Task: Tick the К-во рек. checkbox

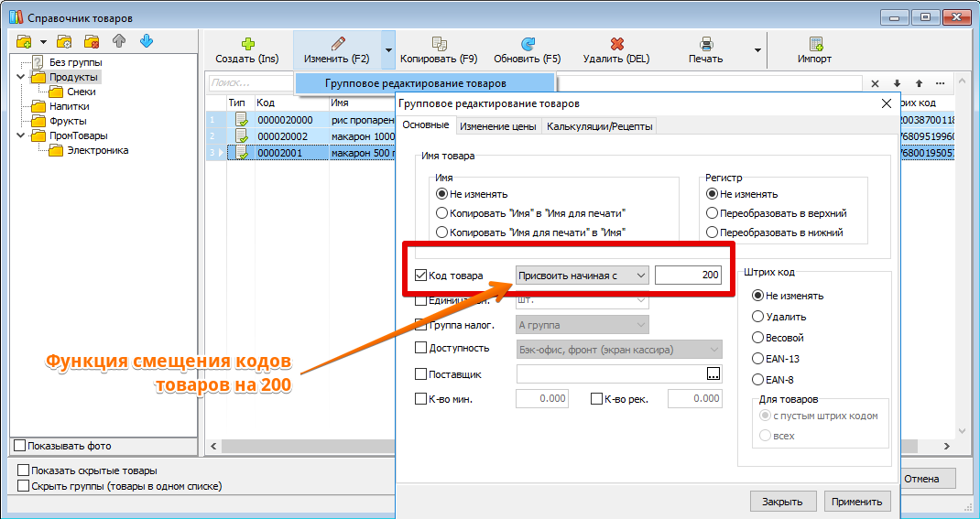Action: [596, 398]
